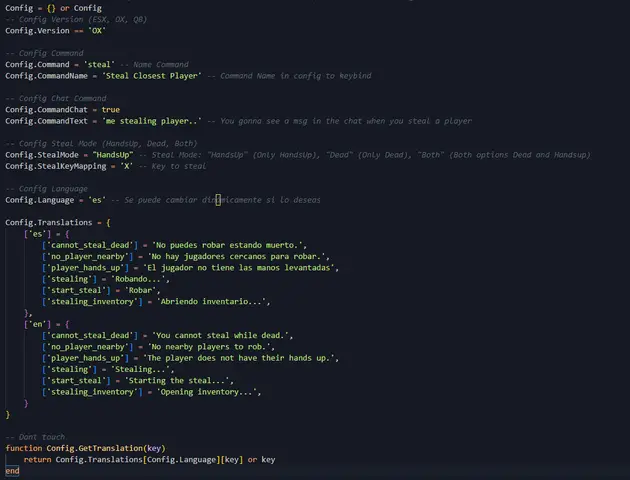630x480 pixels.
Task: Click the ['en'] table key
Action: (x=37, y=324)
